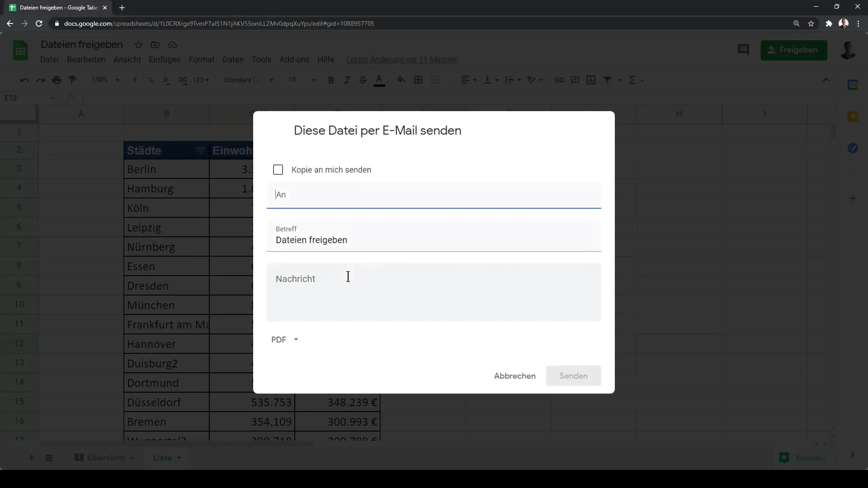This screenshot has width=868, height=488.
Task: Star the document Dateien freigeben
Action: coord(138,45)
